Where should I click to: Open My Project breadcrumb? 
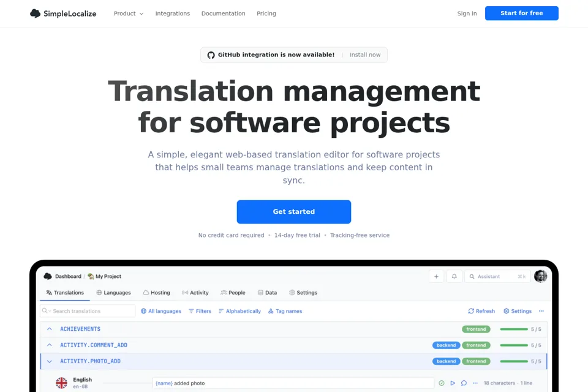(x=104, y=276)
